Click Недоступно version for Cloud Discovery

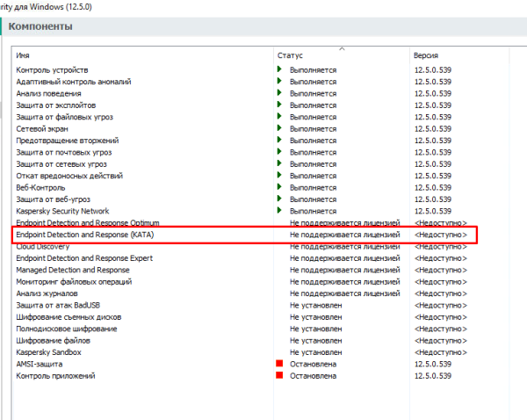(x=441, y=247)
